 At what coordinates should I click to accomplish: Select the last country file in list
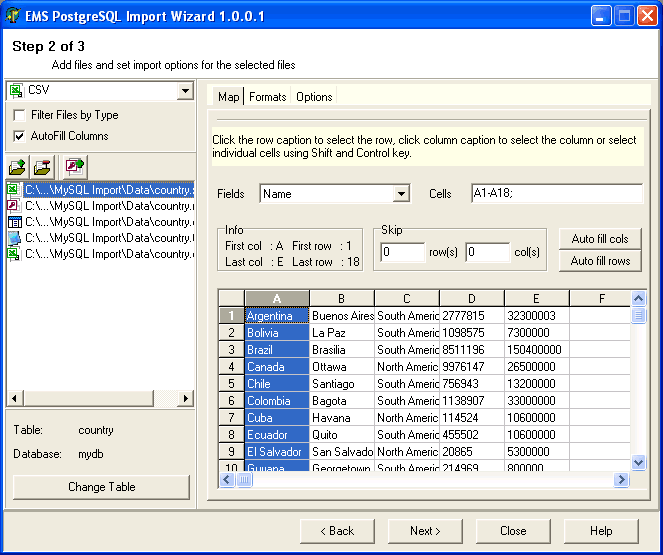pos(101,254)
